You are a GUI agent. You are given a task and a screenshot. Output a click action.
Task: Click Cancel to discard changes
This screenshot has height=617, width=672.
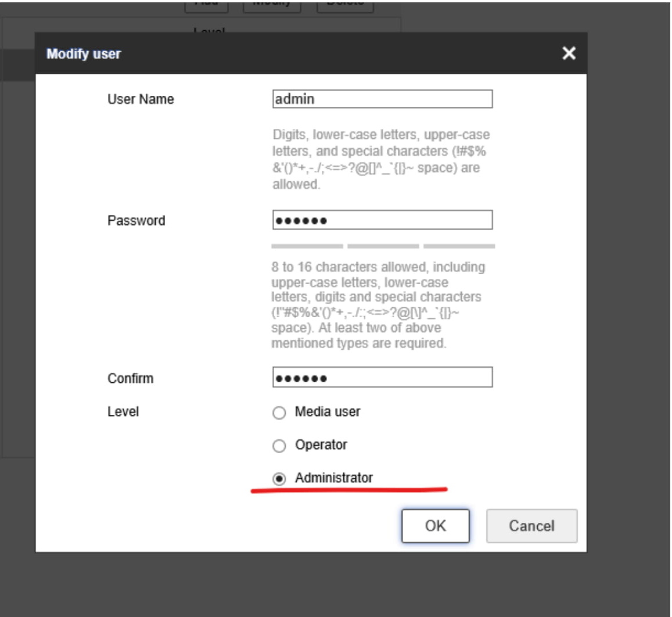[531, 526]
